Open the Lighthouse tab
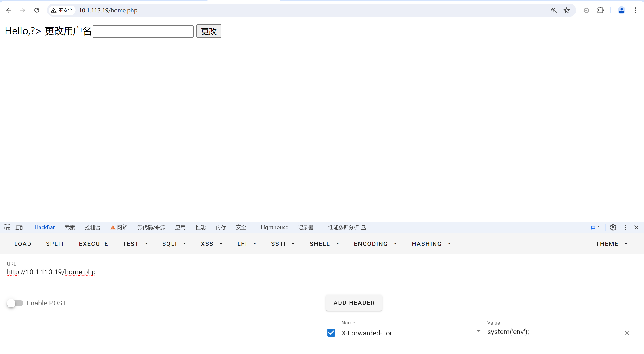The width and height of the screenshot is (644, 354). click(275, 227)
